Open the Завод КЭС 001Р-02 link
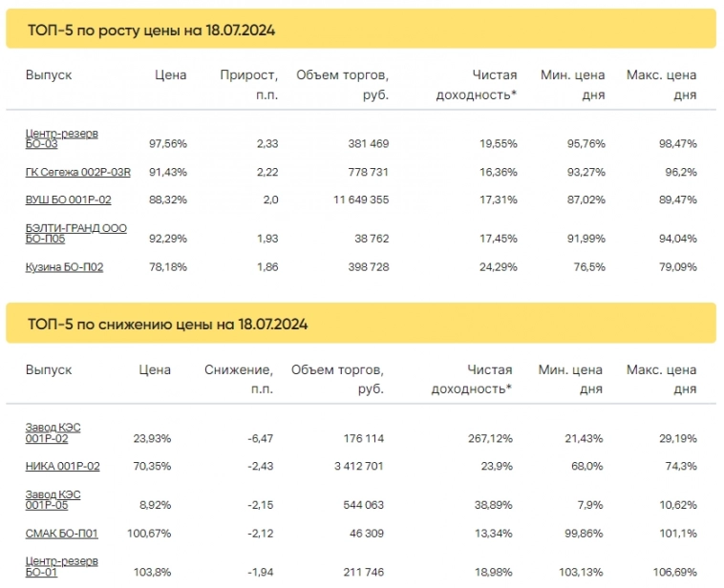 [x=53, y=433]
